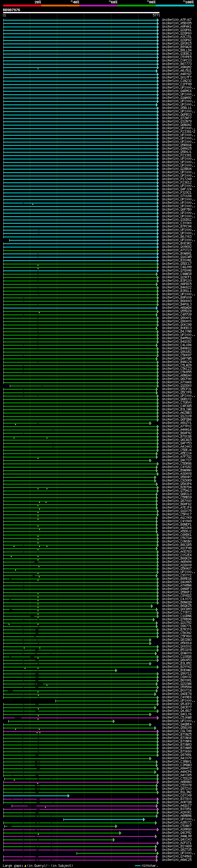Select label UniRef100_Q29CF1
The image size is (197, 868).
[x=176, y=277]
